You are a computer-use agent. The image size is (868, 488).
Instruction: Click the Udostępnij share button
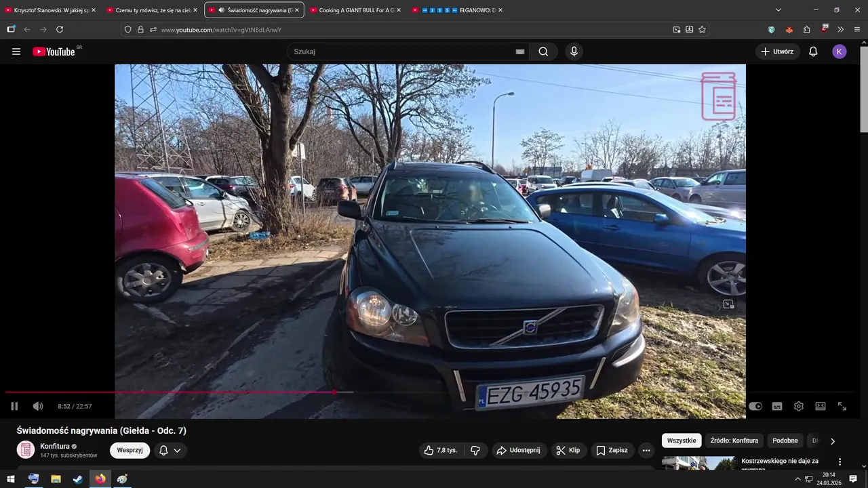[518, 450]
